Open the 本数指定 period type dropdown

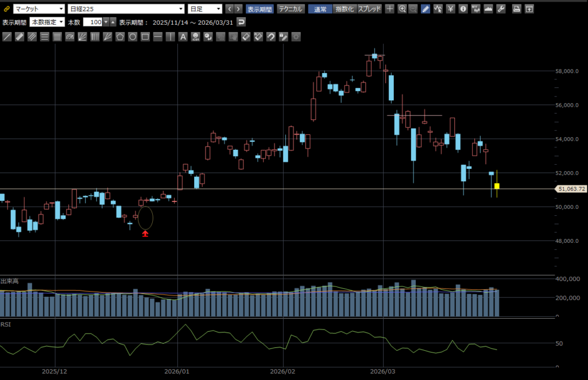click(47, 22)
